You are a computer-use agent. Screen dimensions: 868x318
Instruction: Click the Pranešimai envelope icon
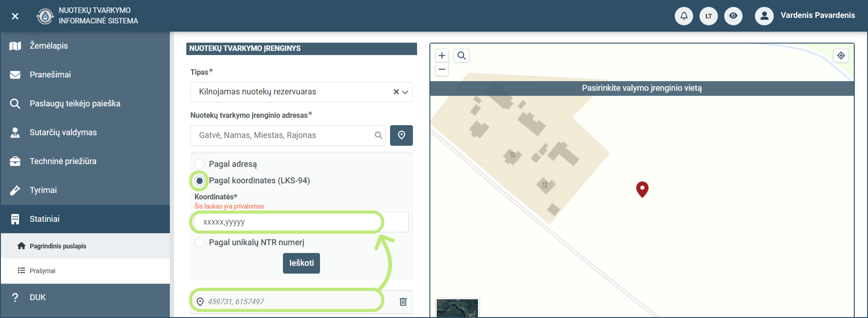[x=15, y=75]
